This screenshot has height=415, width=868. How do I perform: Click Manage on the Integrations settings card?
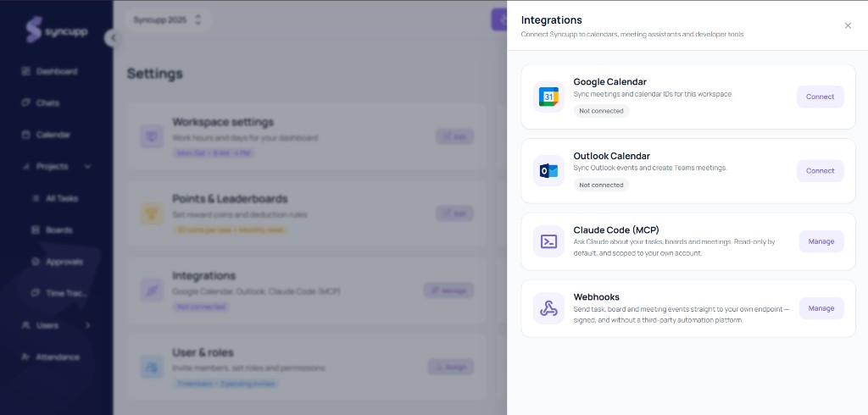pyautogui.click(x=449, y=290)
